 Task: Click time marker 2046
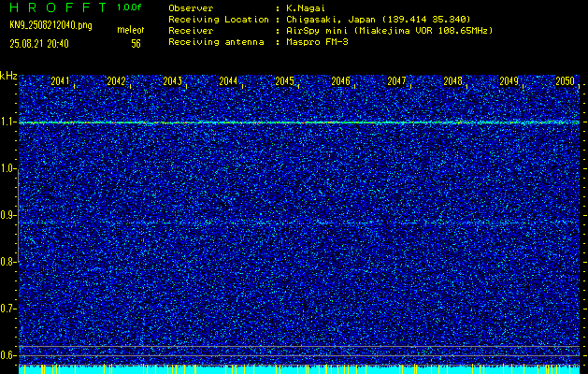[x=341, y=81]
